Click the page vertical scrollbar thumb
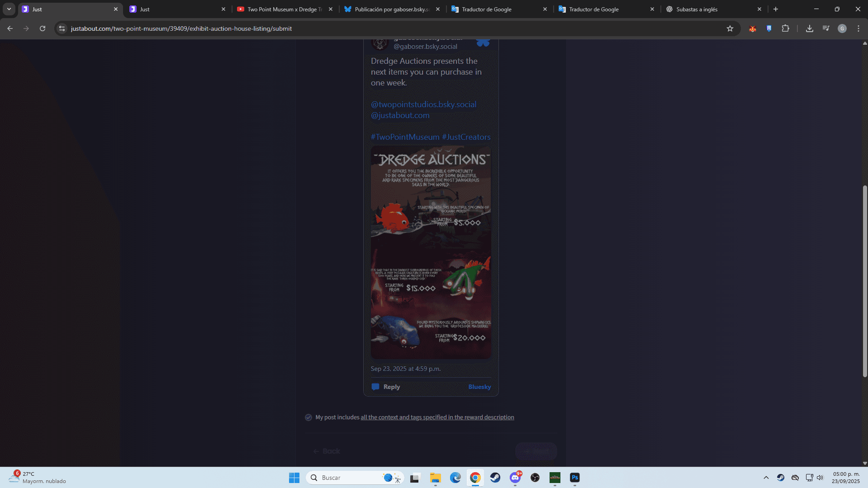Screen dimensions: 868x488 [x=865, y=280]
